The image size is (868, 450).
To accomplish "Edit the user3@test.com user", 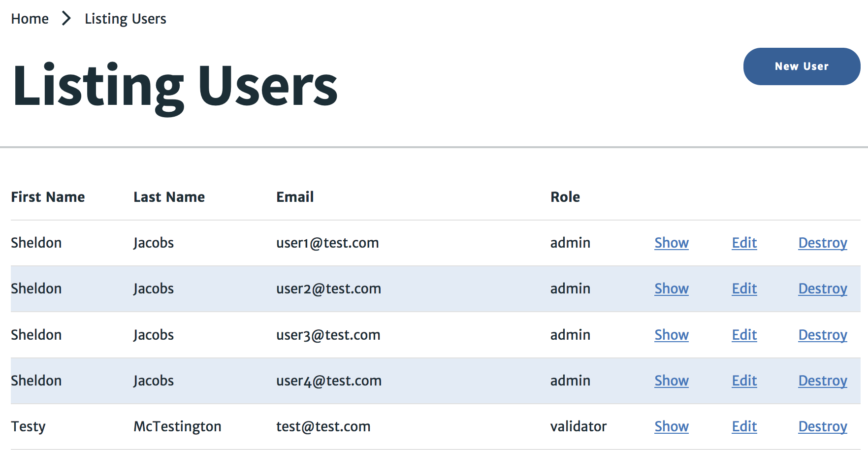I will (x=744, y=335).
